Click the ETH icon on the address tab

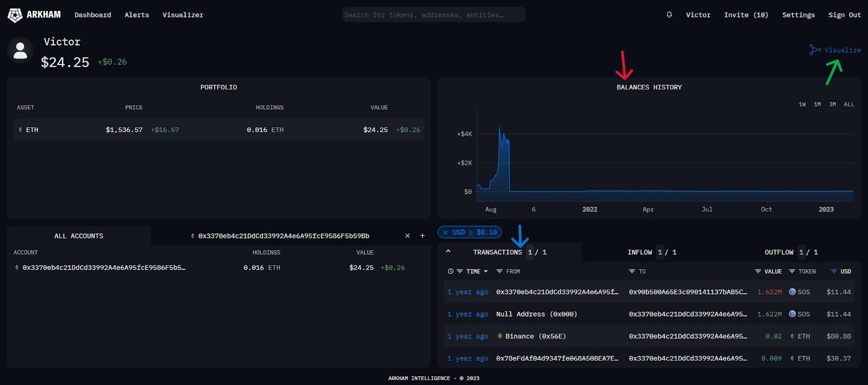point(193,236)
